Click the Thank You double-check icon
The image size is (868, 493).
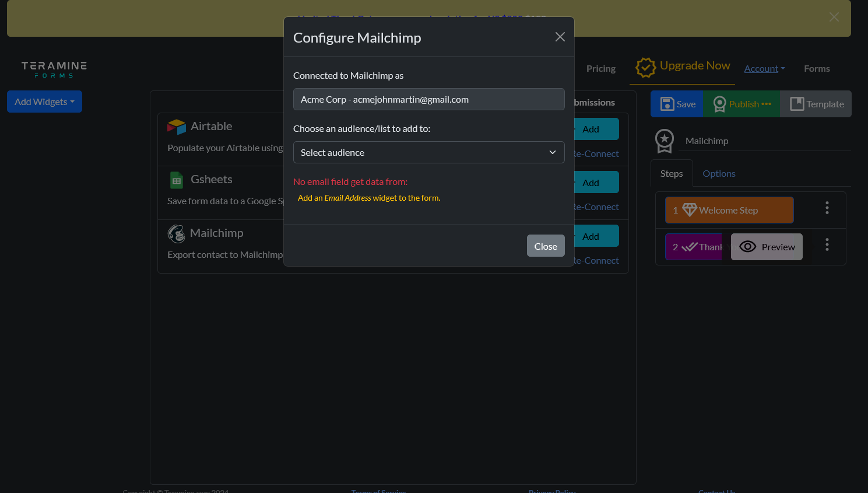690,247
